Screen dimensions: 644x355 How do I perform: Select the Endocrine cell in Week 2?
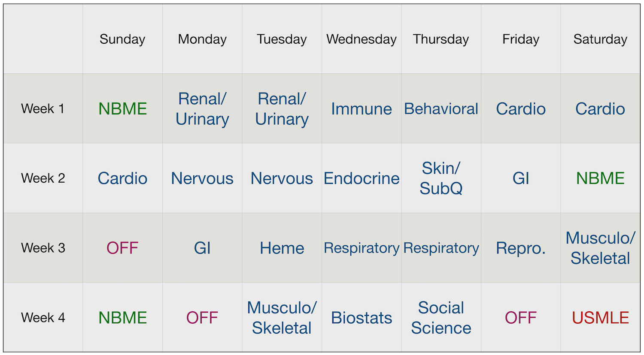(361, 178)
